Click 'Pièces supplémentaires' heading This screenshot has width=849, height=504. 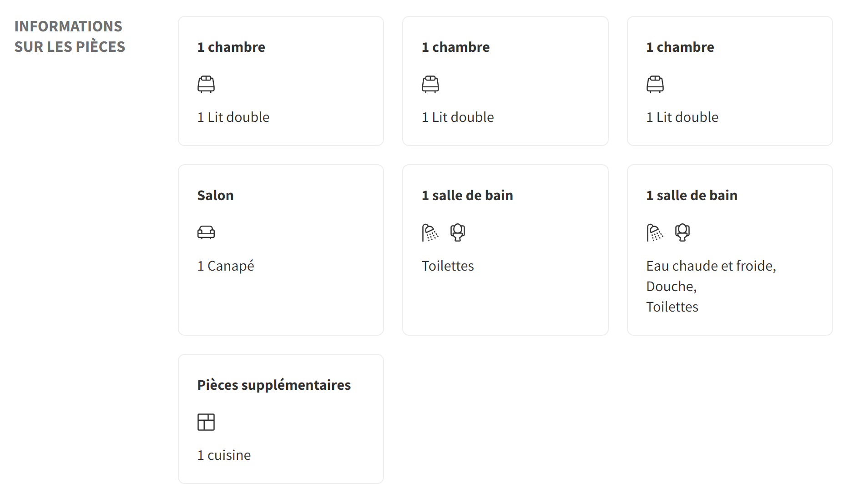[274, 385]
